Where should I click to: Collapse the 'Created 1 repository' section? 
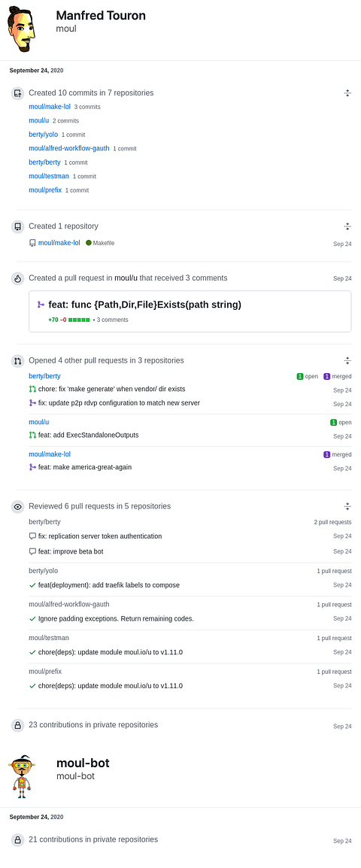pos(347,226)
